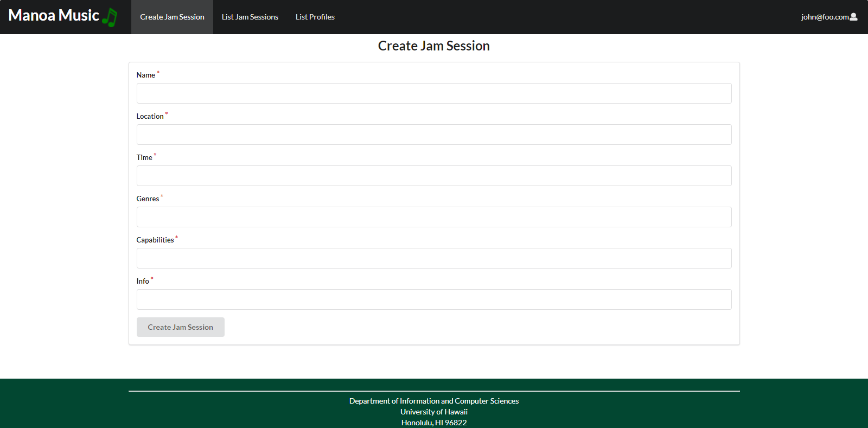Select the Capabilities input field
868x428 pixels.
(x=434, y=258)
